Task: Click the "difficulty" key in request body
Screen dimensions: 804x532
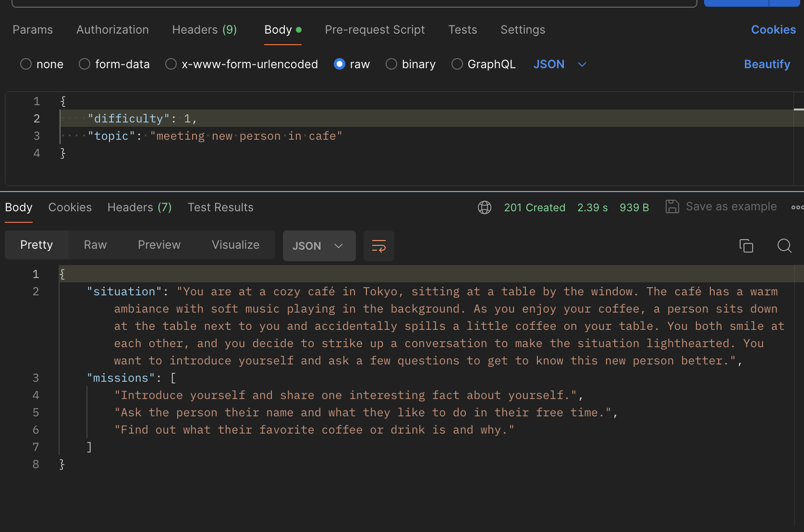Action: pyautogui.click(x=129, y=119)
